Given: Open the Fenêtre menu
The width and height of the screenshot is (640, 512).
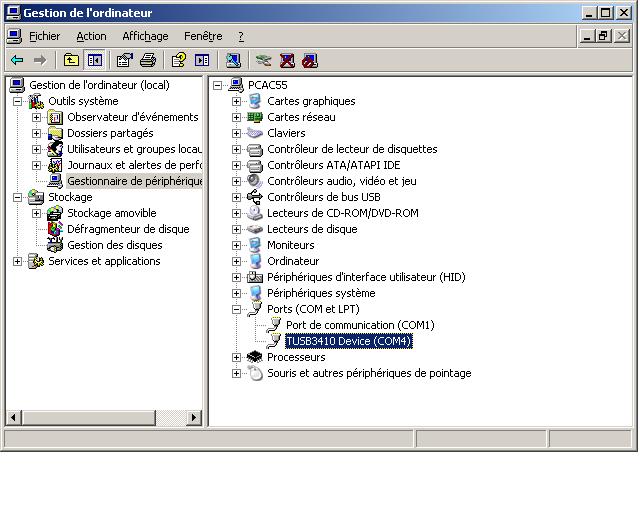Looking at the screenshot, I should [x=203, y=36].
